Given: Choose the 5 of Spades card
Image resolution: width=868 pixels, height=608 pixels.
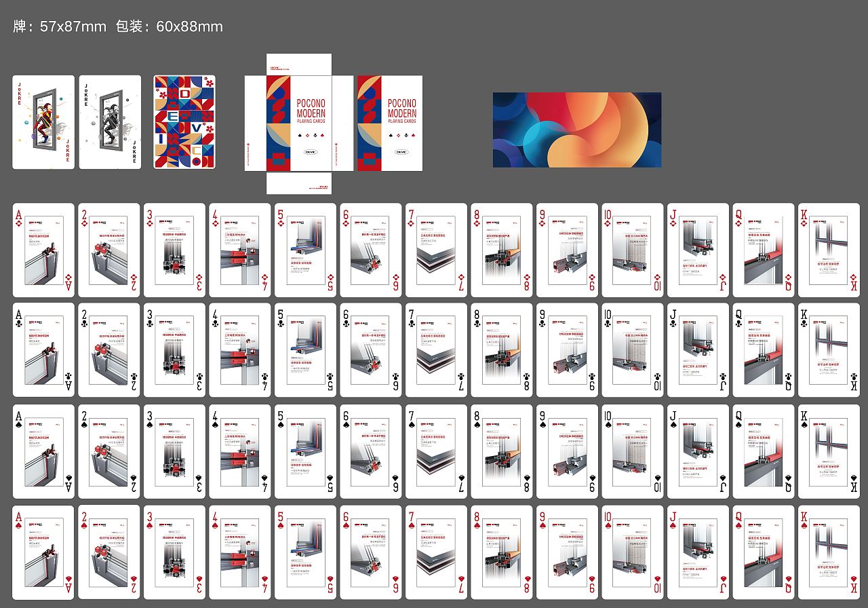Looking at the screenshot, I should coord(305,451).
